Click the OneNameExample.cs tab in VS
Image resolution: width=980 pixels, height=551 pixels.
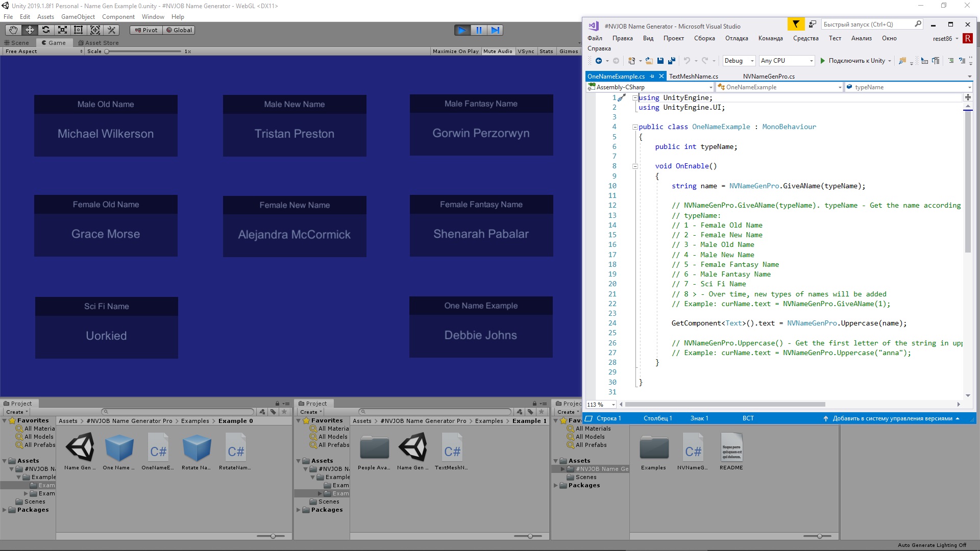click(616, 76)
